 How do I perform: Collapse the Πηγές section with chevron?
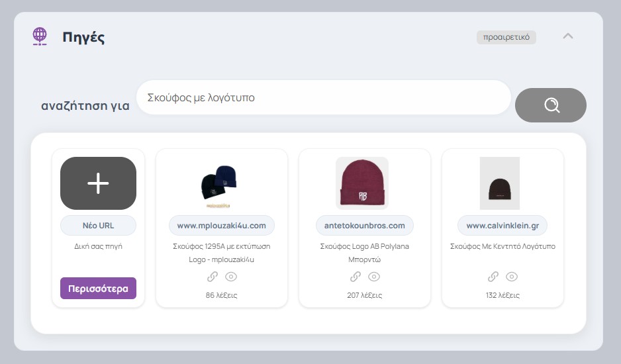pos(567,36)
